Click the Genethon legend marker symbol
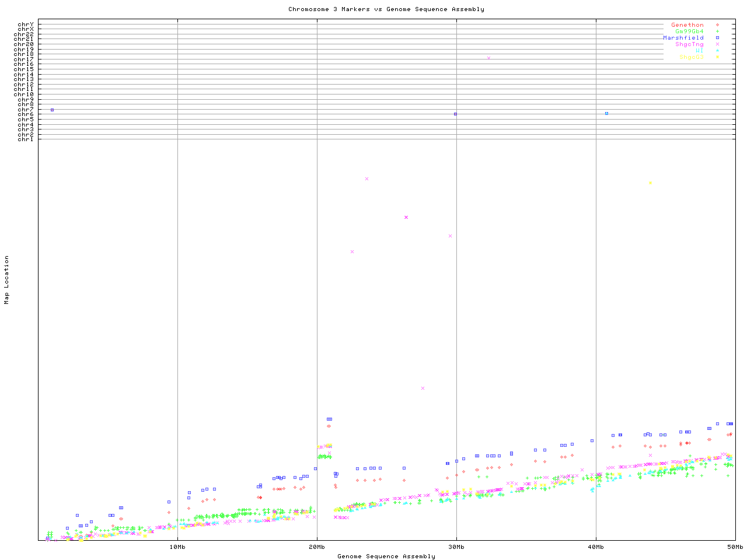 717,25
